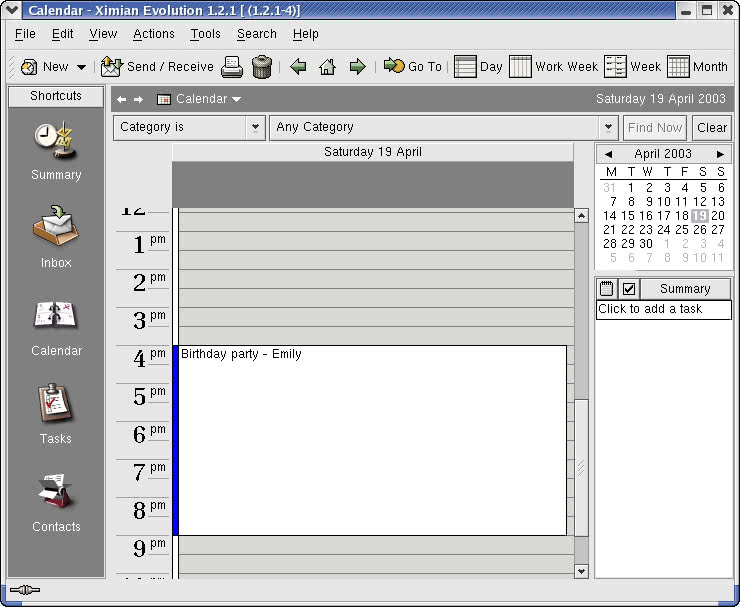Viewport: 740px width, 607px height.
Task: Open the Calendar folder dropdown in folder bar
Action: (x=199, y=99)
